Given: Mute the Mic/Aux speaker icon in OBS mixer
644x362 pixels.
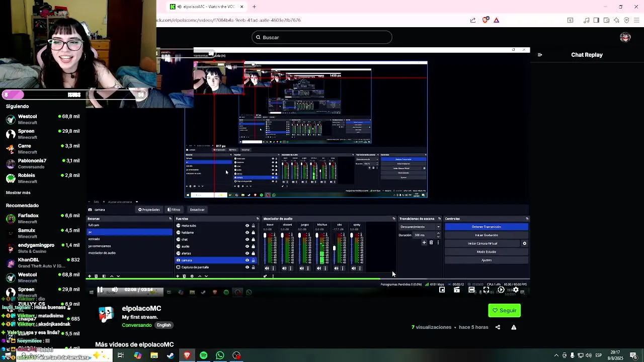Looking at the screenshot, I should tap(319, 268).
